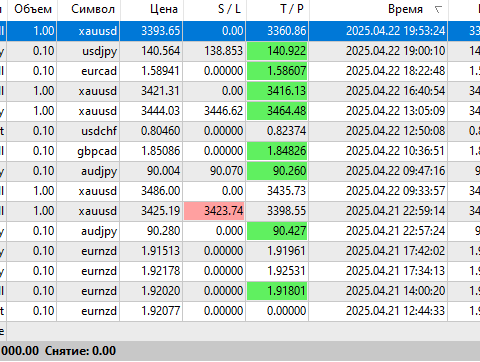The height and width of the screenshot is (362, 480).
Task: Click price 0.80460
Action: pyautogui.click(x=160, y=131)
